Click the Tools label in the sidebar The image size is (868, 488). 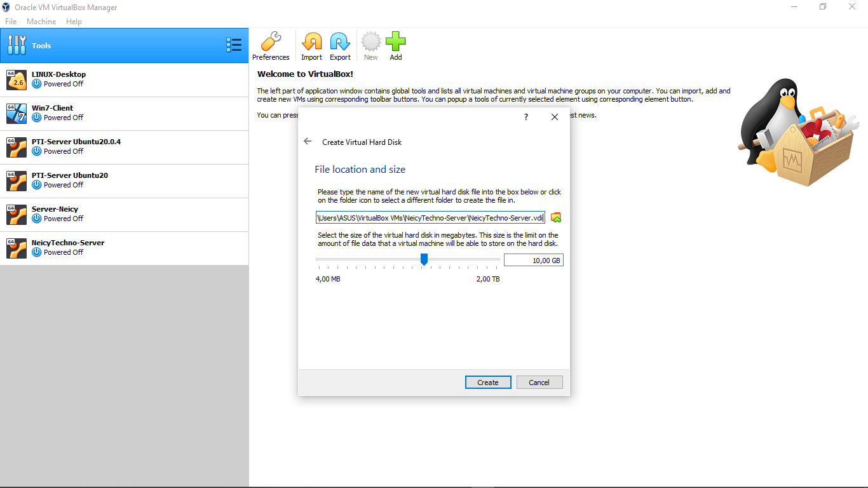[x=41, y=46]
